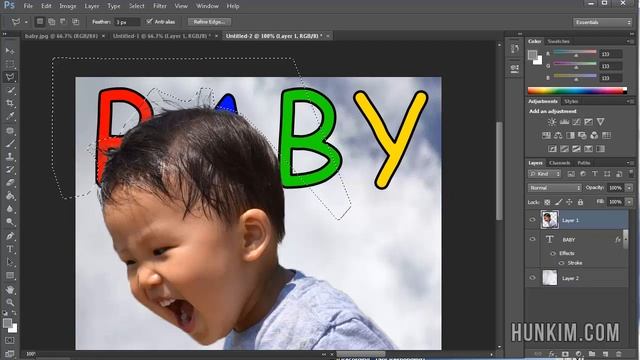Add a Curves adjustment
Screen dimensions: 640x360
click(x=576, y=122)
